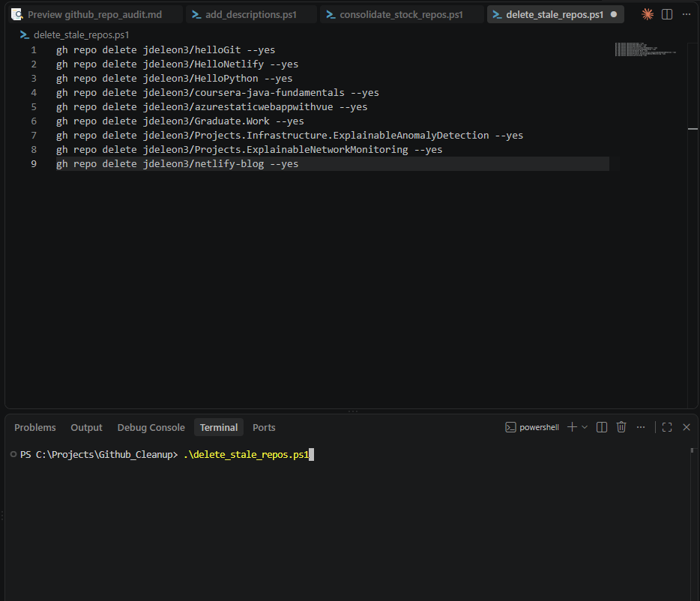The height and width of the screenshot is (601, 700).
Task: Open the orange Claude spark icon
Action: 648,15
